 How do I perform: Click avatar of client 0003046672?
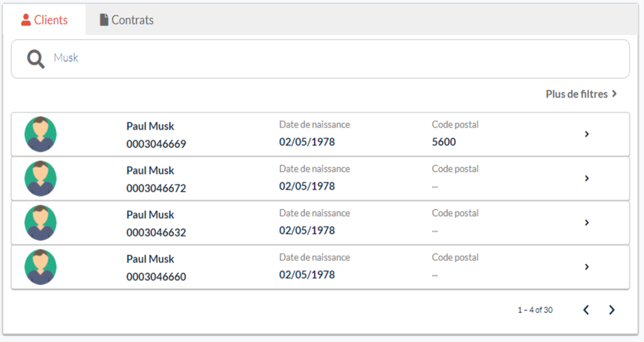tap(41, 179)
